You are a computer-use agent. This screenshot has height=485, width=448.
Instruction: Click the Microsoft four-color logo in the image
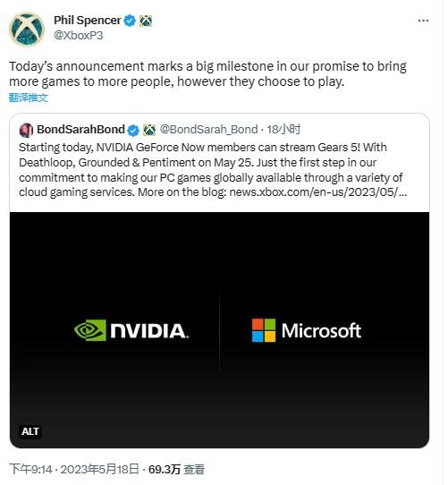pyautogui.click(x=264, y=330)
